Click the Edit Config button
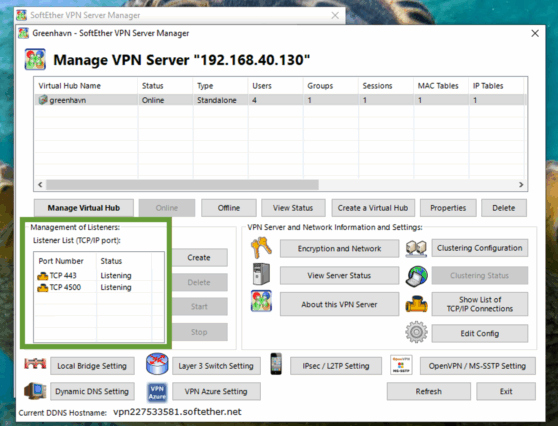Viewport: 558px width, 426px height. coord(480,333)
